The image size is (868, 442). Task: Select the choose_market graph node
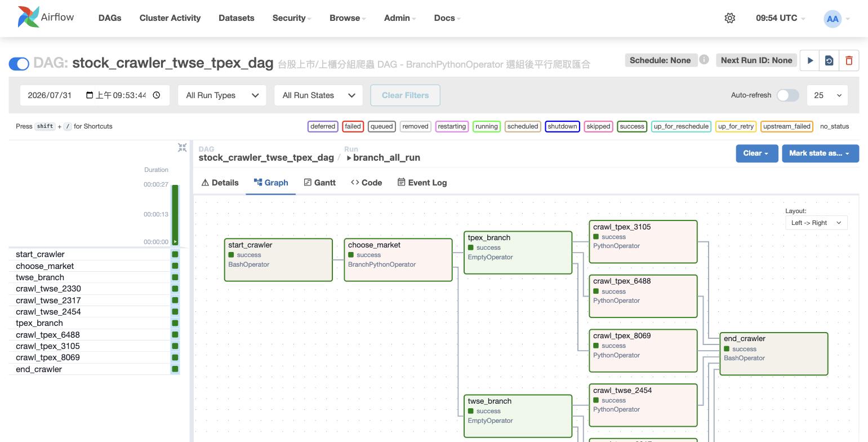398,260
